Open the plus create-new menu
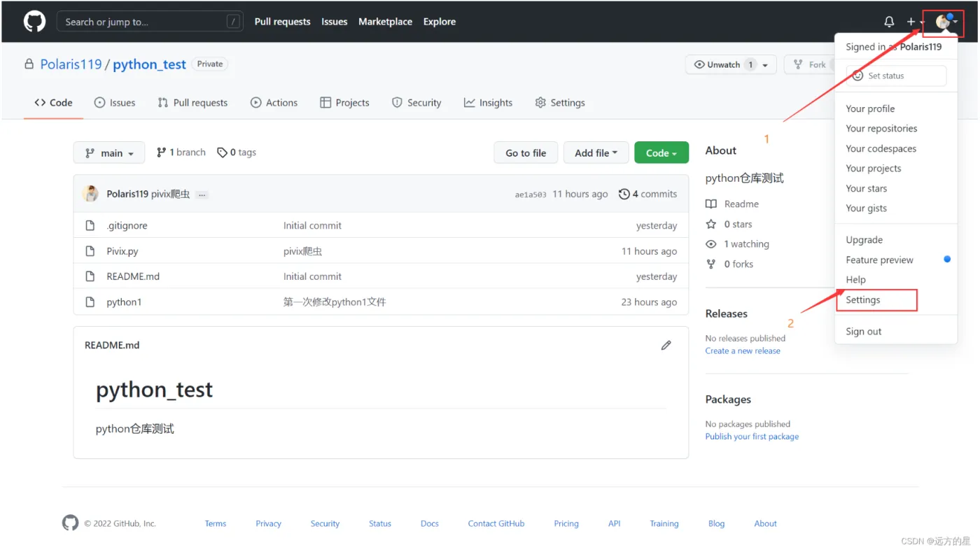Screen dimensions: 980x552 click(915, 22)
